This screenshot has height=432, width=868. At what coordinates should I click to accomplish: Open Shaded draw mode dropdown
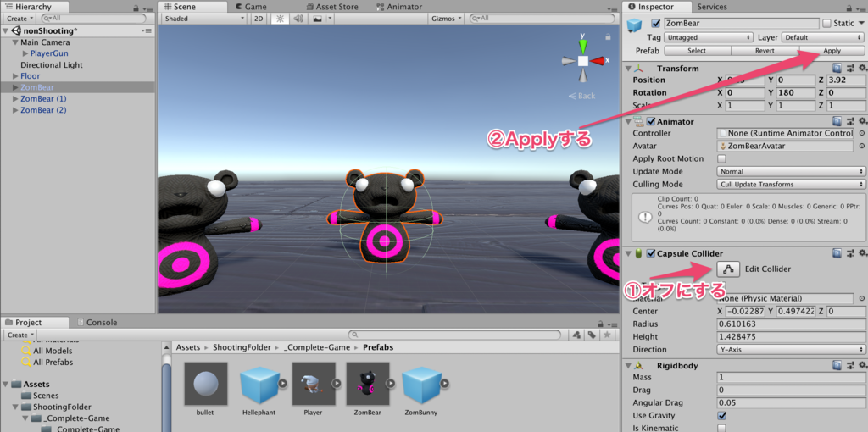(x=204, y=19)
